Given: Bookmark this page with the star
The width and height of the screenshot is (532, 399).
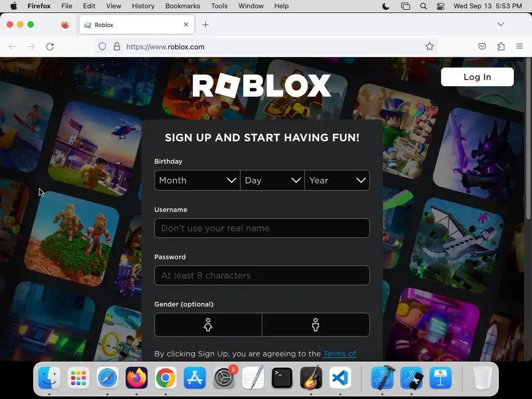Looking at the screenshot, I should point(430,46).
